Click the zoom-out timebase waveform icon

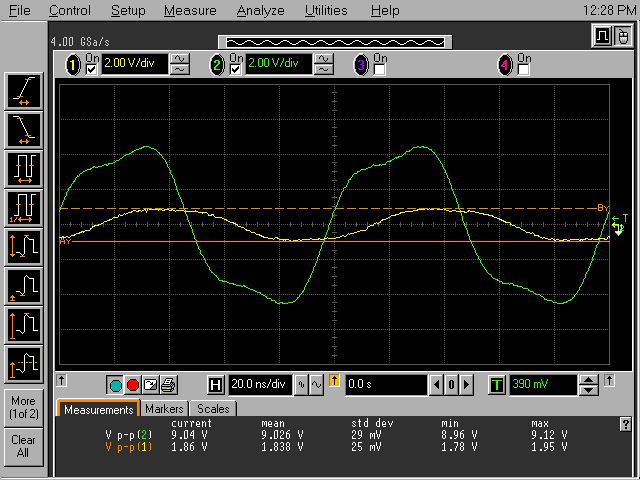tap(301, 385)
